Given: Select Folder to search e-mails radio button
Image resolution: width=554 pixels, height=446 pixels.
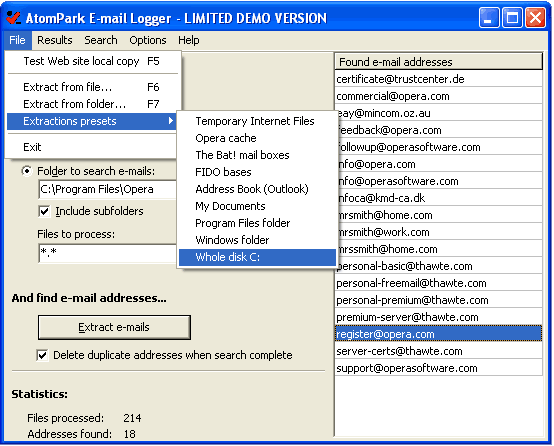Looking at the screenshot, I should pyautogui.click(x=27, y=171).
